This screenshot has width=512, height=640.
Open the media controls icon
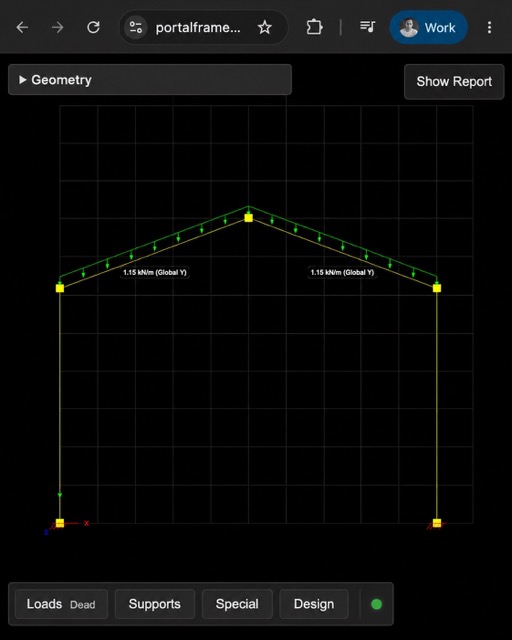[367, 27]
